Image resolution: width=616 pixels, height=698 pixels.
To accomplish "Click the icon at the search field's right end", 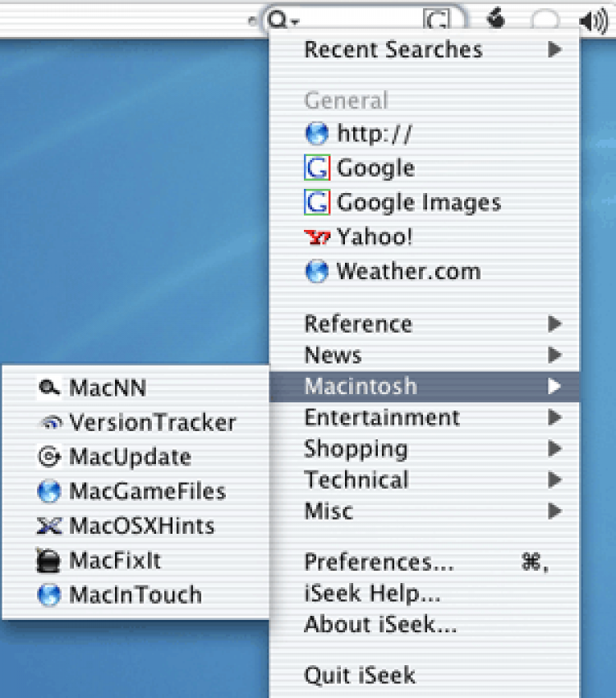I will [x=437, y=20].
